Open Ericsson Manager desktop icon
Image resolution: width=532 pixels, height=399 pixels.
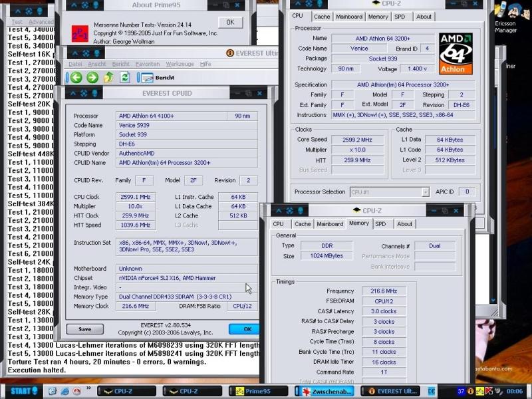(505, 18)
